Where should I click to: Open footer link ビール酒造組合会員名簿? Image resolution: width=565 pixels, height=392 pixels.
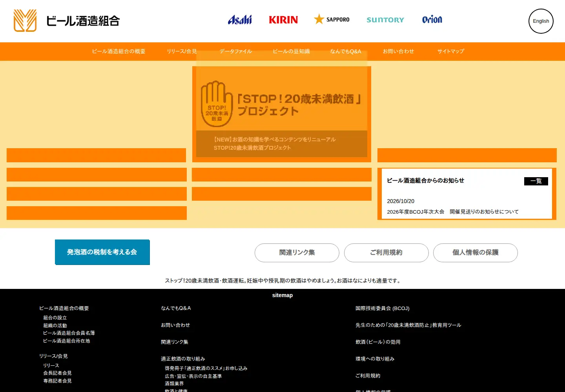click(x=69, y=333)
